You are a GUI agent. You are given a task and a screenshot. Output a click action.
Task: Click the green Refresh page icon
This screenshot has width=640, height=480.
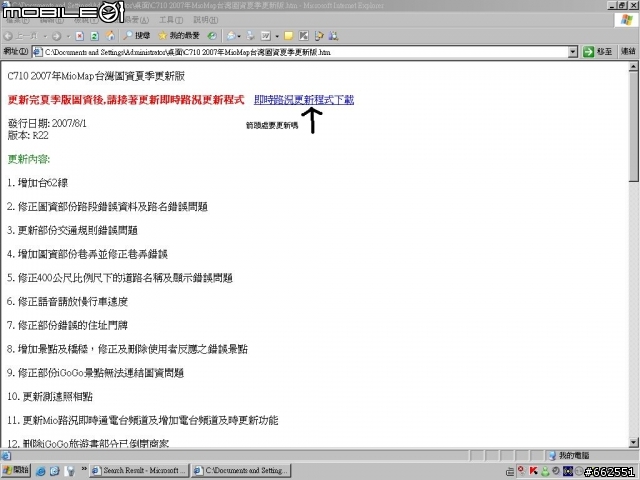(x=95, y=36)
